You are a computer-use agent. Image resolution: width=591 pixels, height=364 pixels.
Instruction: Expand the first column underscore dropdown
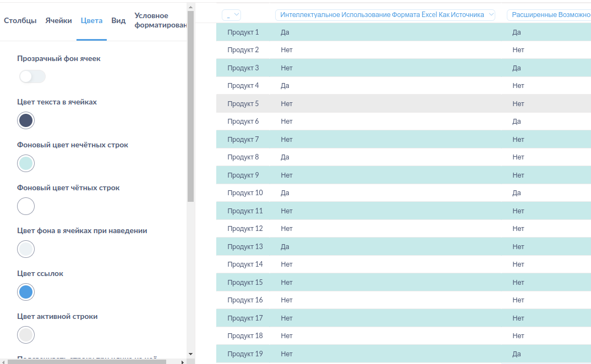point(231,15)
